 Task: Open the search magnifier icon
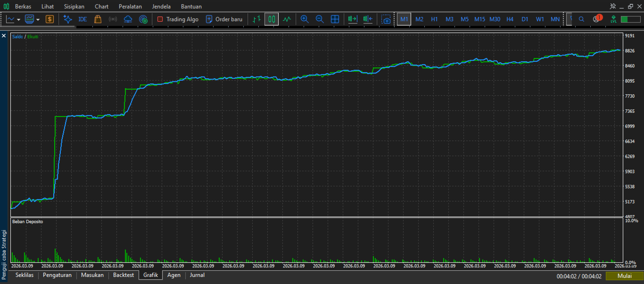(581, 19)
